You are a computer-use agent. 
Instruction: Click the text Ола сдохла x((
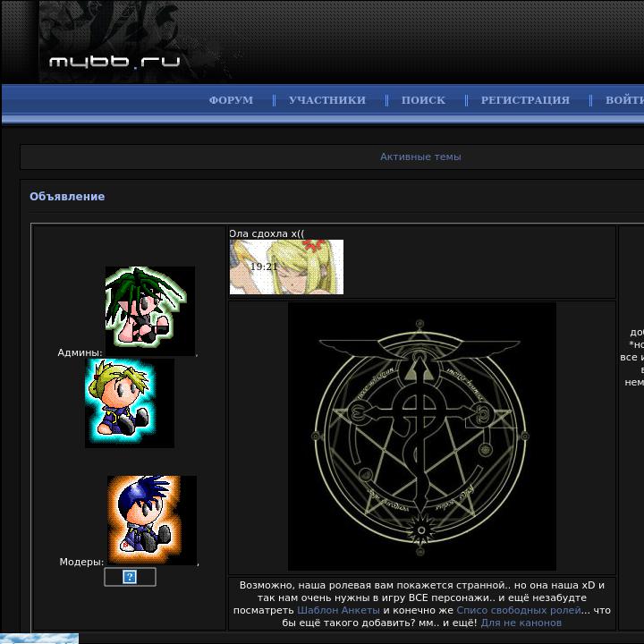267,233
